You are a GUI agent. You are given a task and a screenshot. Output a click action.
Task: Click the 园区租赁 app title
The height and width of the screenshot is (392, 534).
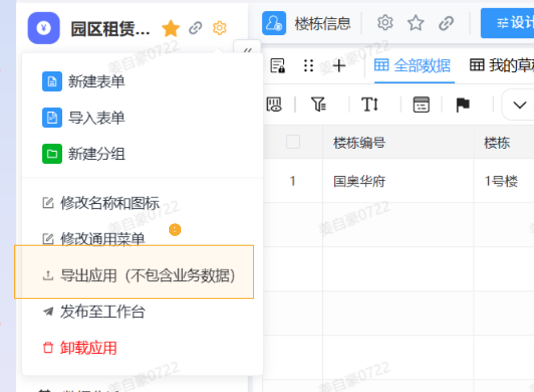pos(110,29)
